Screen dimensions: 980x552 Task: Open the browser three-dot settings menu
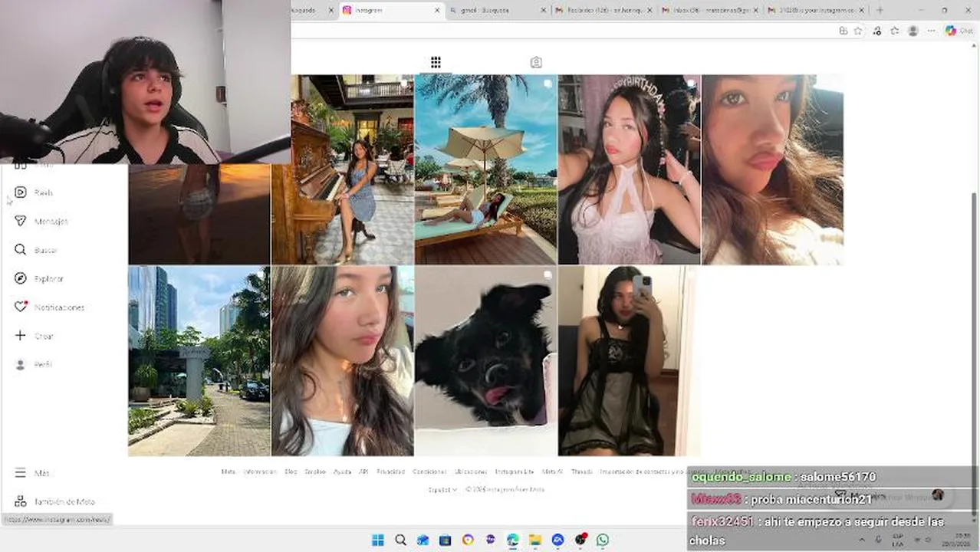[931, 31]
